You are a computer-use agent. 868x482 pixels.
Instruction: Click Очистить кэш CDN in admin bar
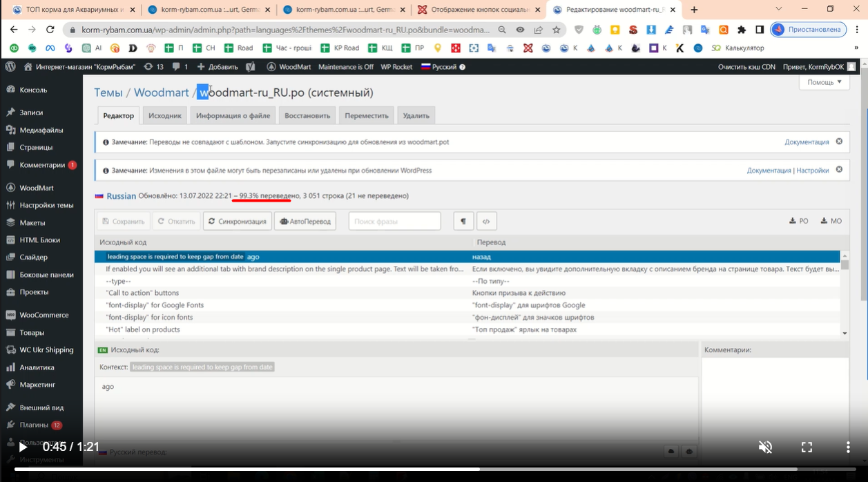(x=746, y=67)
